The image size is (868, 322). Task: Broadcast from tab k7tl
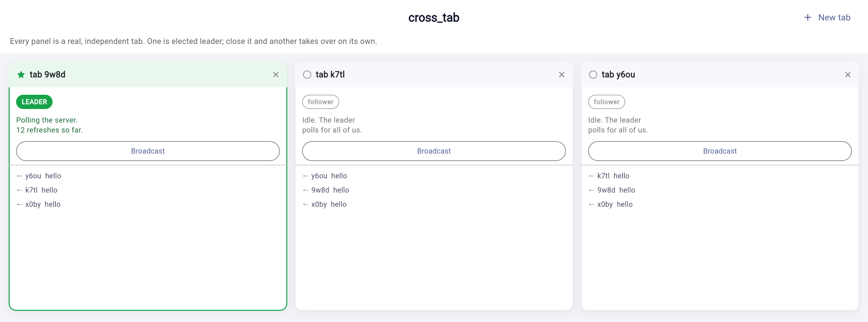click(x=434, y=151)
